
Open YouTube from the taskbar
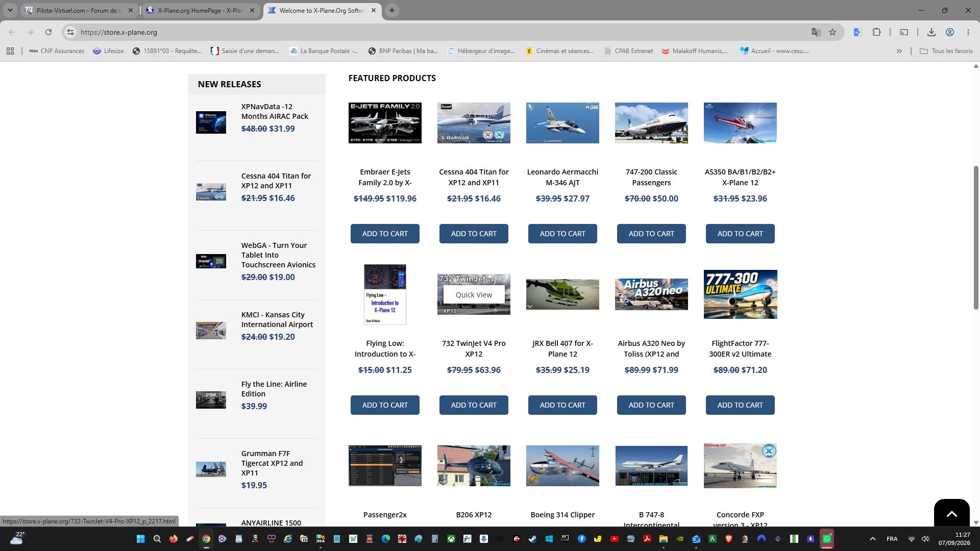point(615,539)
